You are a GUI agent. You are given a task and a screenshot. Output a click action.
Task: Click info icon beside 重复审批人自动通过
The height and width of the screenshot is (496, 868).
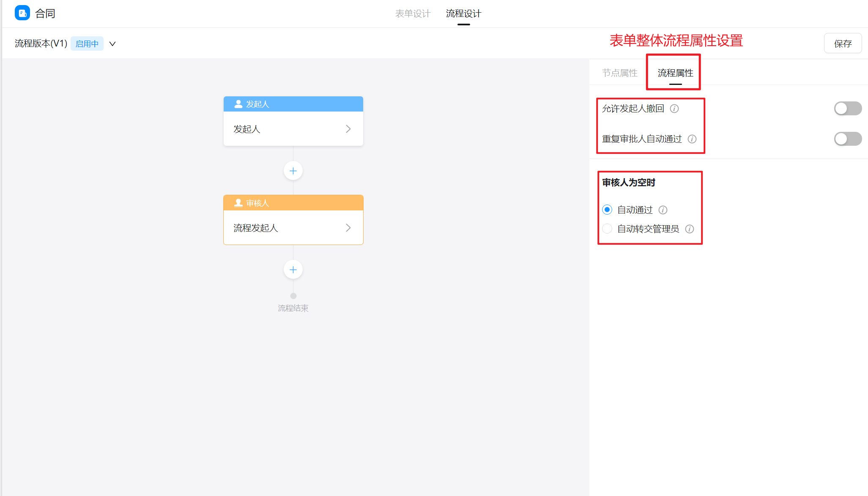(x=692, y=139)
